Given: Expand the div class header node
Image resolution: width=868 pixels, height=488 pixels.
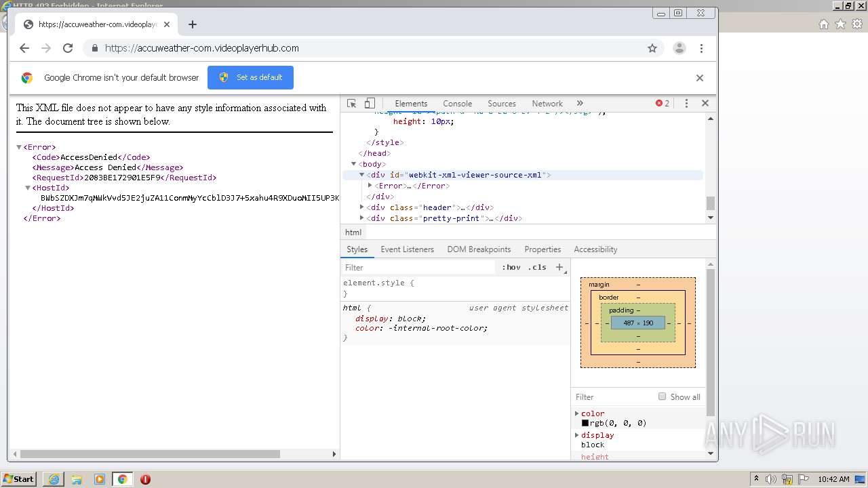Looking at the screenshot, I should tap(361, 207).
